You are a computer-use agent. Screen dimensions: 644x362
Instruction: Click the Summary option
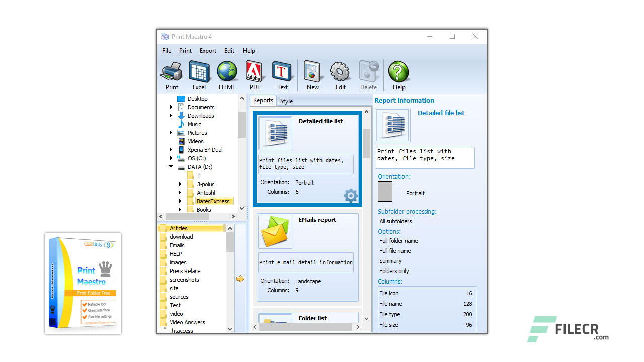point(390,261)
